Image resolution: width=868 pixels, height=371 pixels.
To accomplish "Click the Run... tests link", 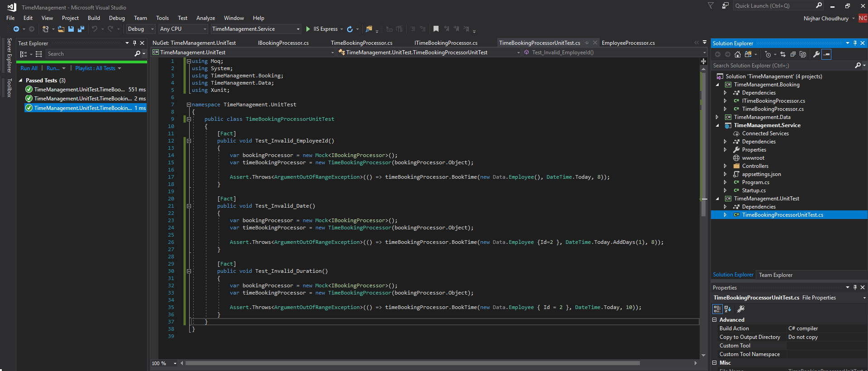I will point(53,68).
